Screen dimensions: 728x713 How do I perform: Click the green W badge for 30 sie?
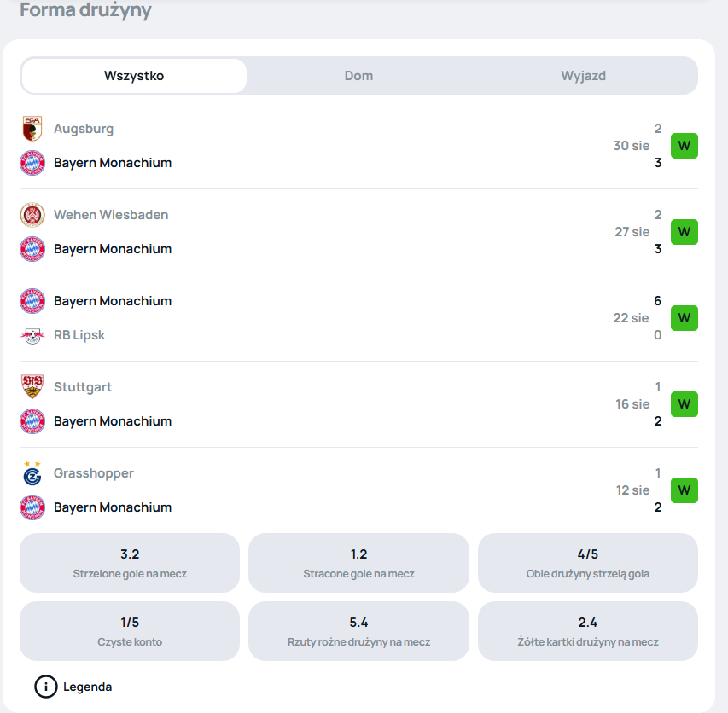[684, 146]
